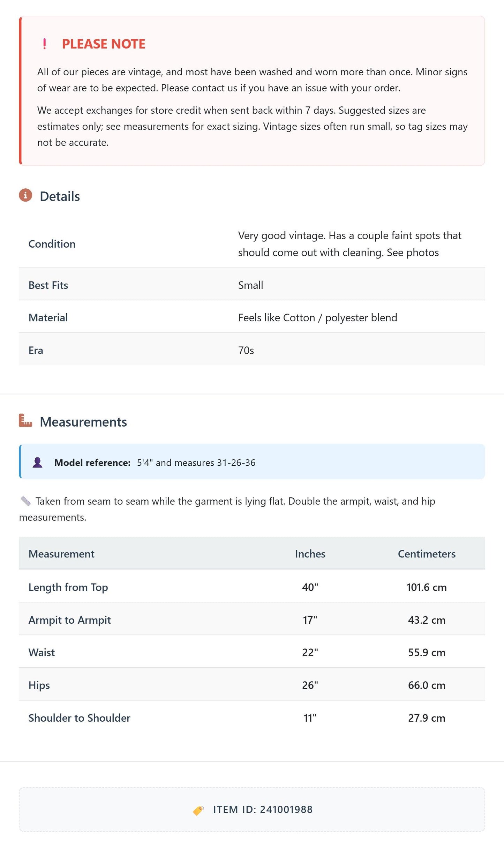Click the Hips 66.0 cm value
This screenshot has height=848, width=504.
(427, 685)
